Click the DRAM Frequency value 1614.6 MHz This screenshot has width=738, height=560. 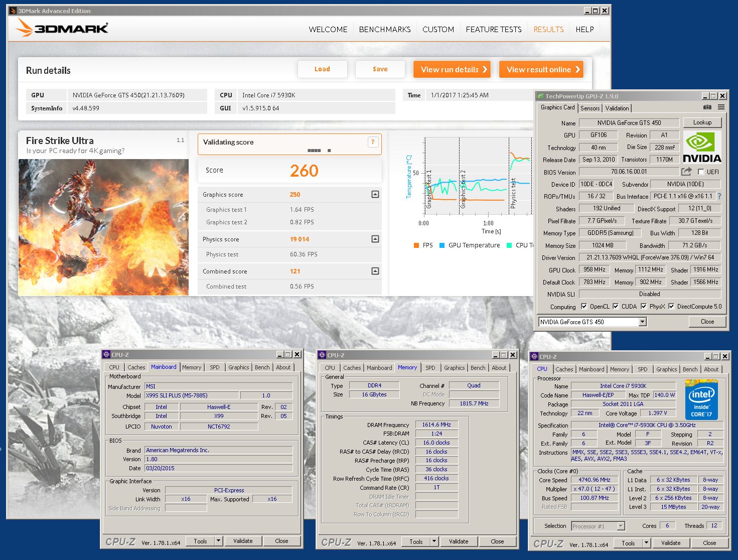436,425
